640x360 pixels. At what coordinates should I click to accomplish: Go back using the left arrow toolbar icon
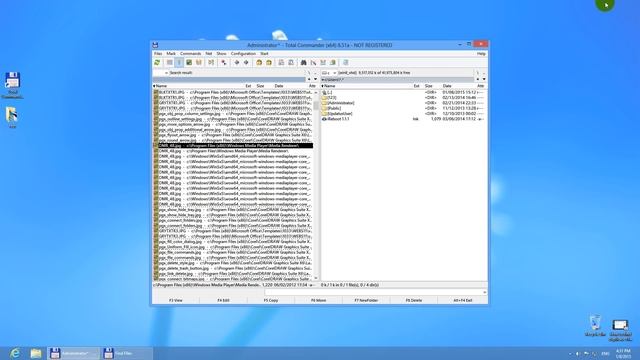tap(236, 62)
